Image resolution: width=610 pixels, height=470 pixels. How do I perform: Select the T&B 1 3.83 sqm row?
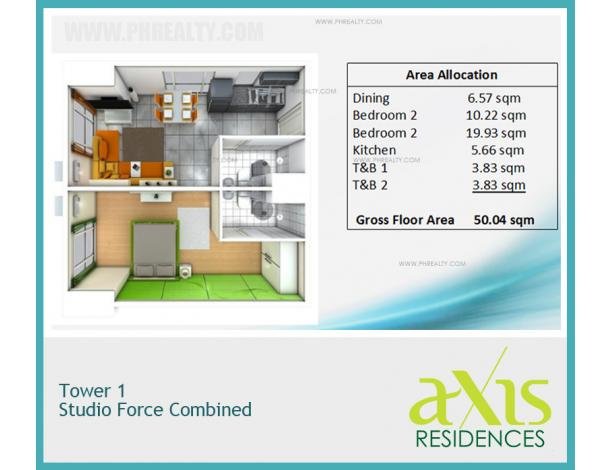pyautogui.click(x=451, y=168)
